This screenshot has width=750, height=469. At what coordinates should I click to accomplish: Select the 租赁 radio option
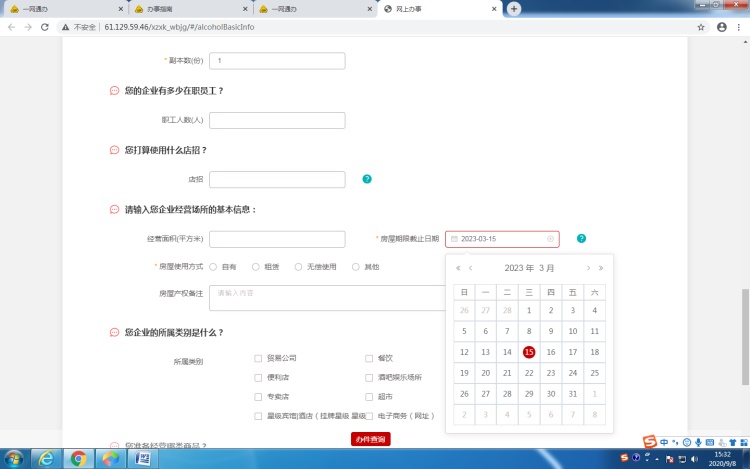[x=256, y=267]
